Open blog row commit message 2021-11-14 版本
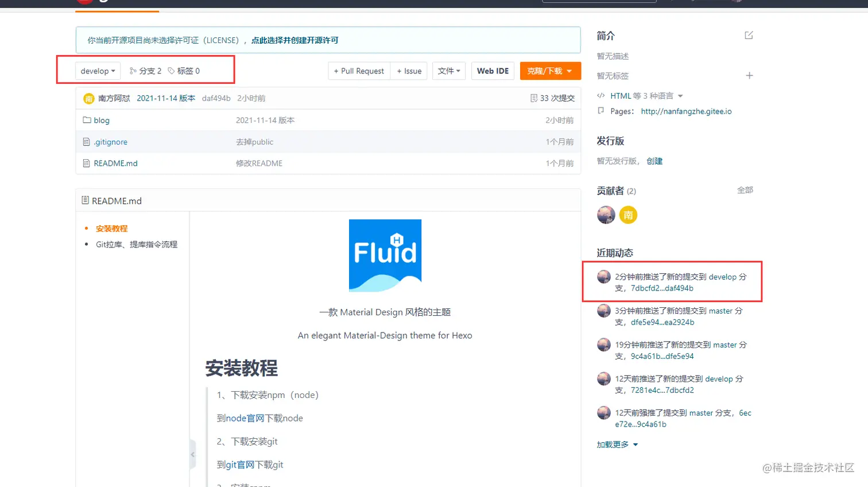 click(x=265, y=120)
